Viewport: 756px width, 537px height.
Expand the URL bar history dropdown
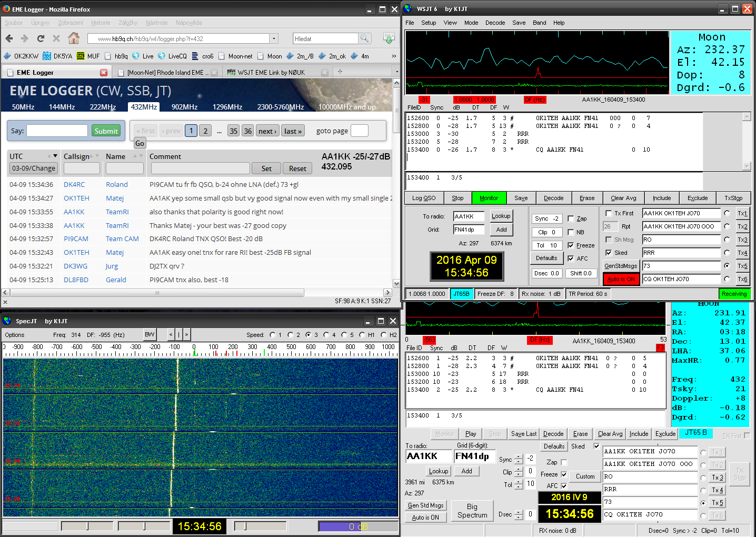pos(274,38)
